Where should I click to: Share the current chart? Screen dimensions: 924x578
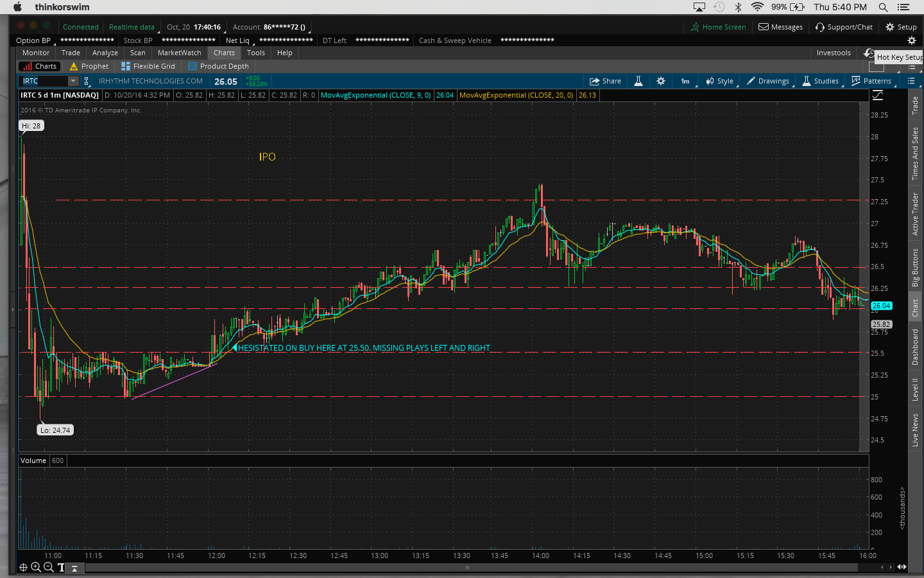pyautogui.click(x=605, y=81)
